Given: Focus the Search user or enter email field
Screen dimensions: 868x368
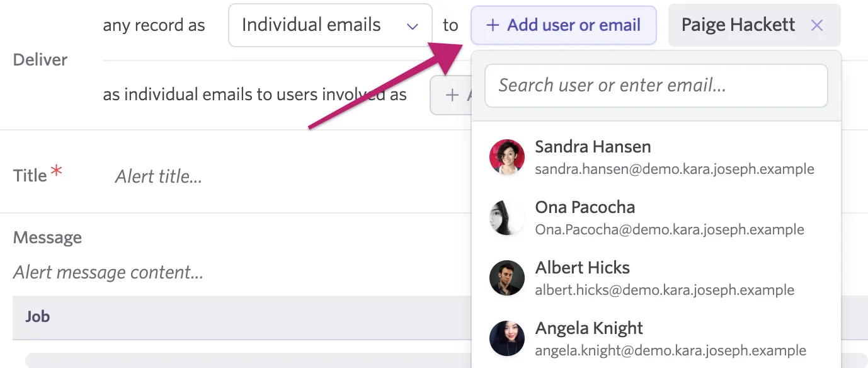Looking at the screenshot, I should click(x=656, y=86).
